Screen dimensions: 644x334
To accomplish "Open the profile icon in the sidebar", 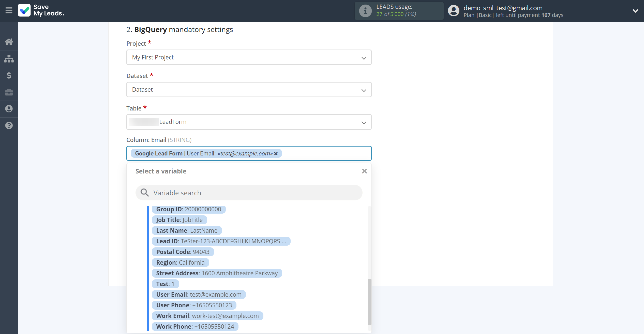I will point(9,109).
